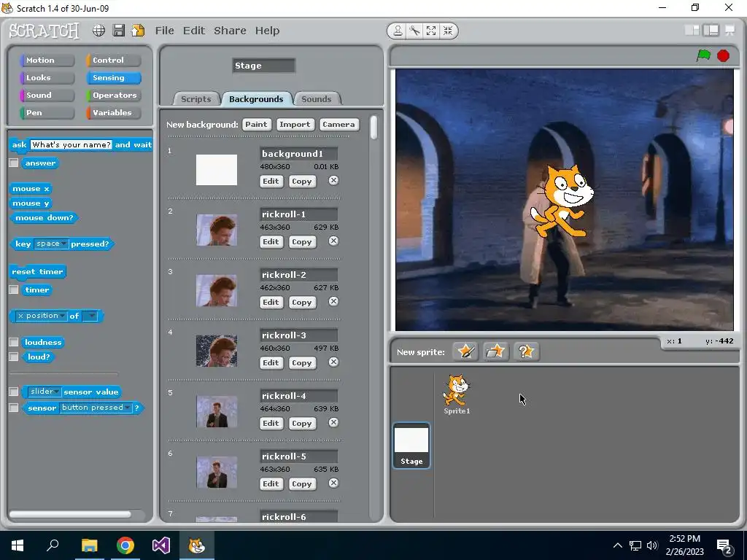This screenshot has height=560, width=747.
Task: Select the Stage thumbnail
Action: click(x=411, y=446)
